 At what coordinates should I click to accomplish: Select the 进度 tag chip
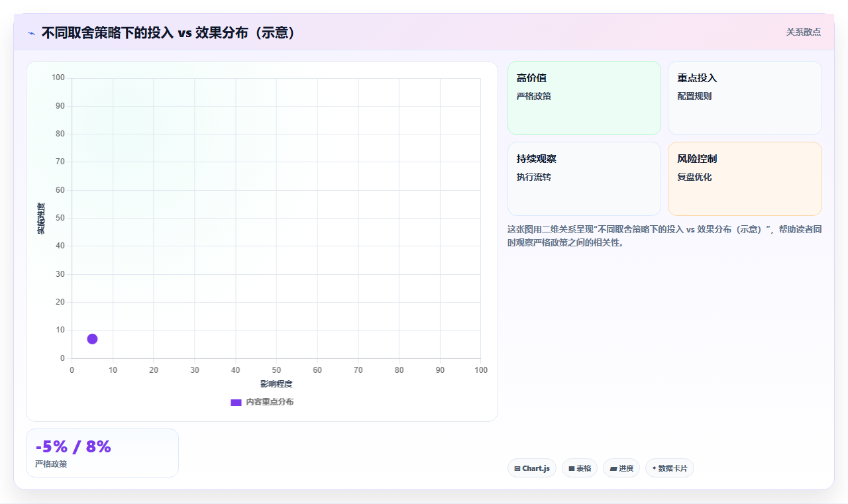(x=621, y=468)
